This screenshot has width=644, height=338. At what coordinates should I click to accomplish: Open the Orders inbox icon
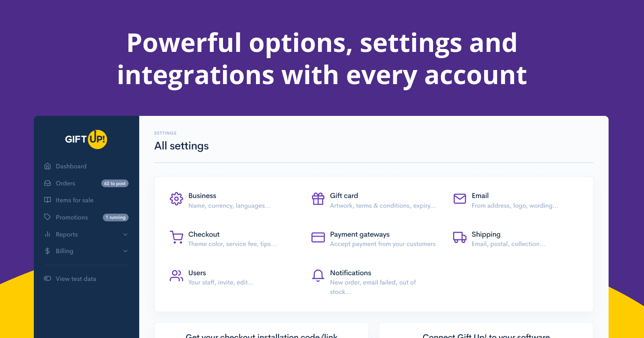47,183
